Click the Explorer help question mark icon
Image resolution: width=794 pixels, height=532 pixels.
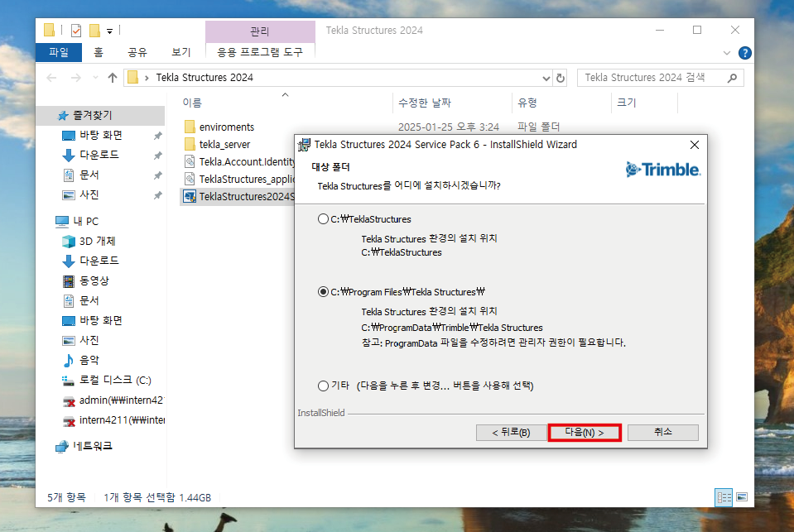(x=745, y=53)
